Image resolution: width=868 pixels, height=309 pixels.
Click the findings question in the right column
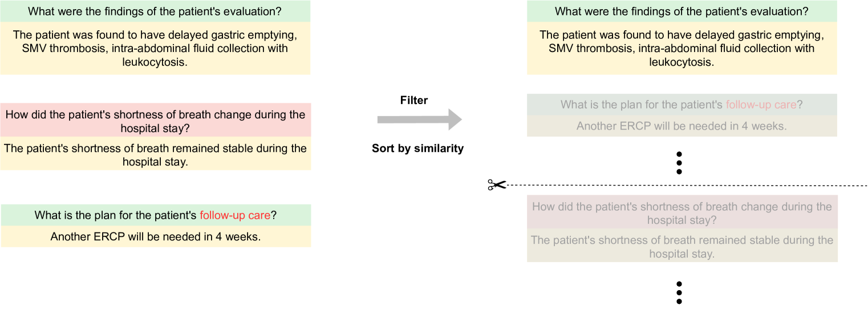coord(682,11)
